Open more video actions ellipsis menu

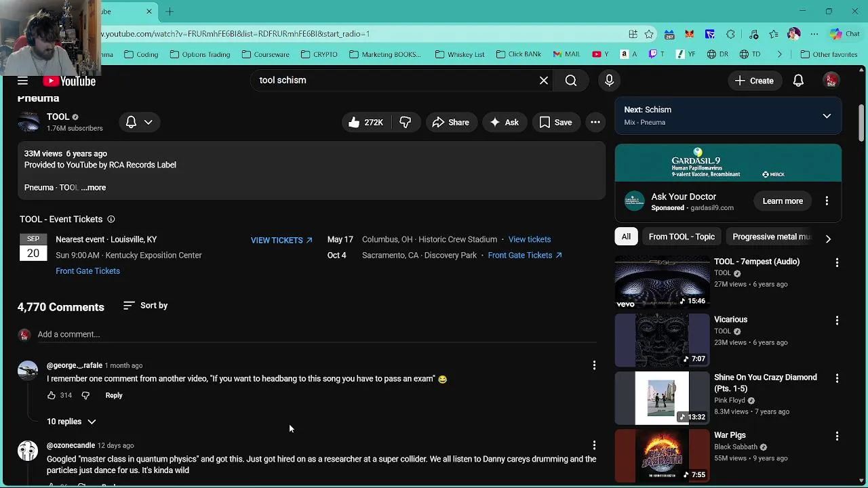(x=595, y=122)
